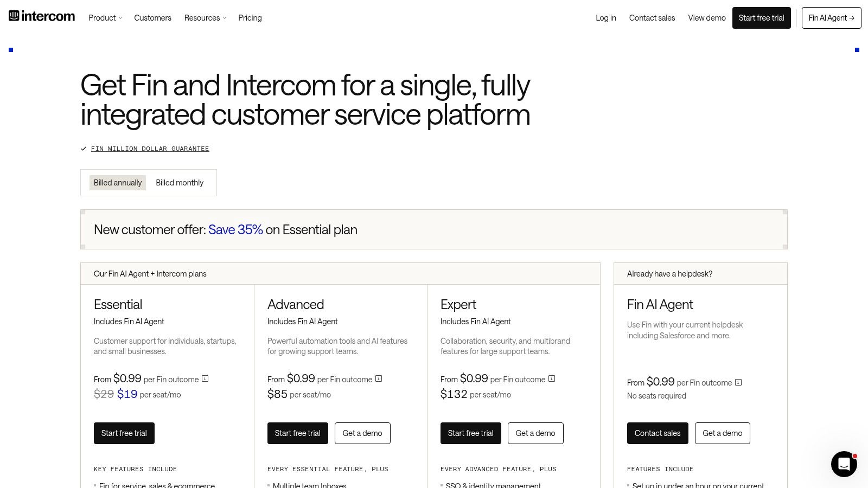The image size is (868, 488).
Task: Click info icon beside Expert Fin outcome price
Action: tap(552, 378)
